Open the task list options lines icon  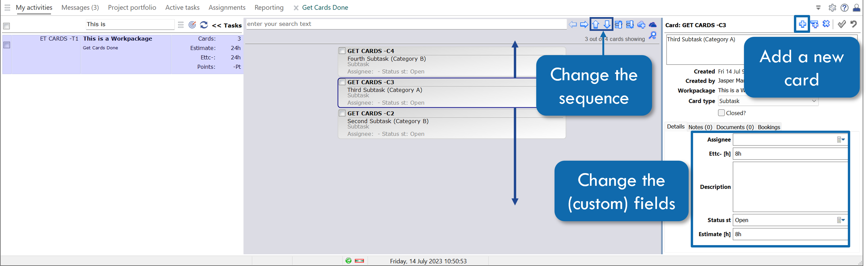181,25
